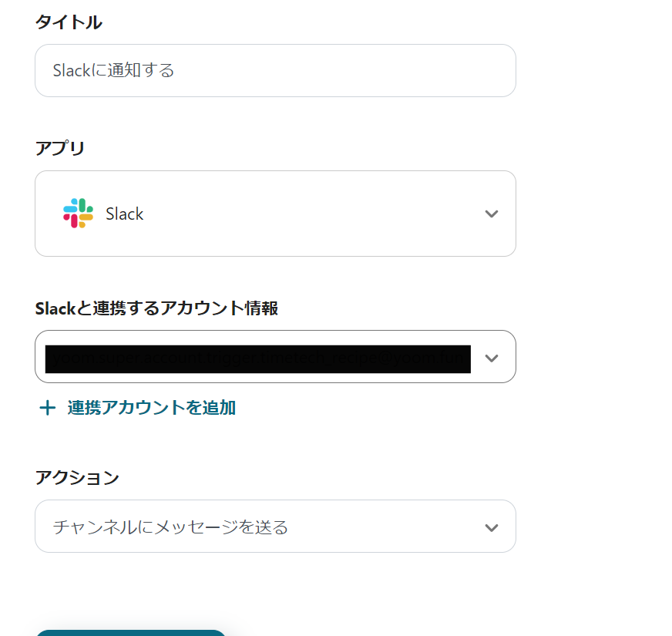Expand the Slack app dropdown chevron
This screenshot has height=636, width=672.
[491, 214]
